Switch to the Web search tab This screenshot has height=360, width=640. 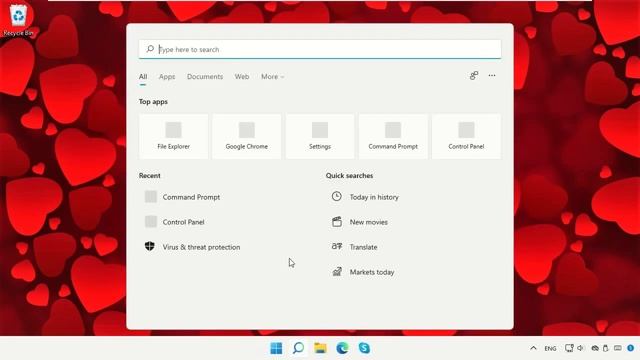(242, 77)
